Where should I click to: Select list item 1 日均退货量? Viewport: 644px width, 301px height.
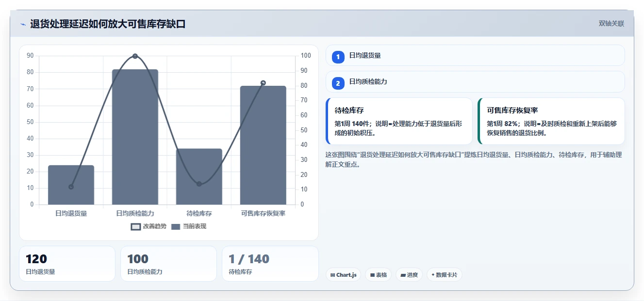[x=475, y=55]
